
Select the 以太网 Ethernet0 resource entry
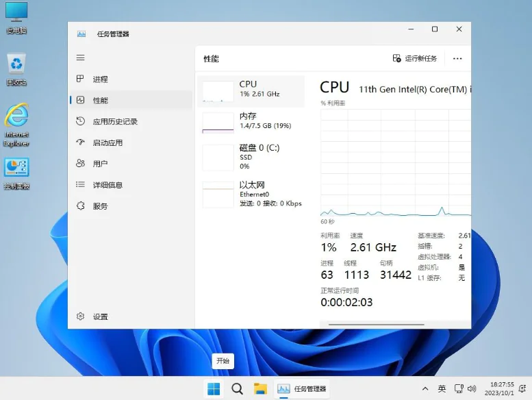pyautogui.click(x=251, y=194)
